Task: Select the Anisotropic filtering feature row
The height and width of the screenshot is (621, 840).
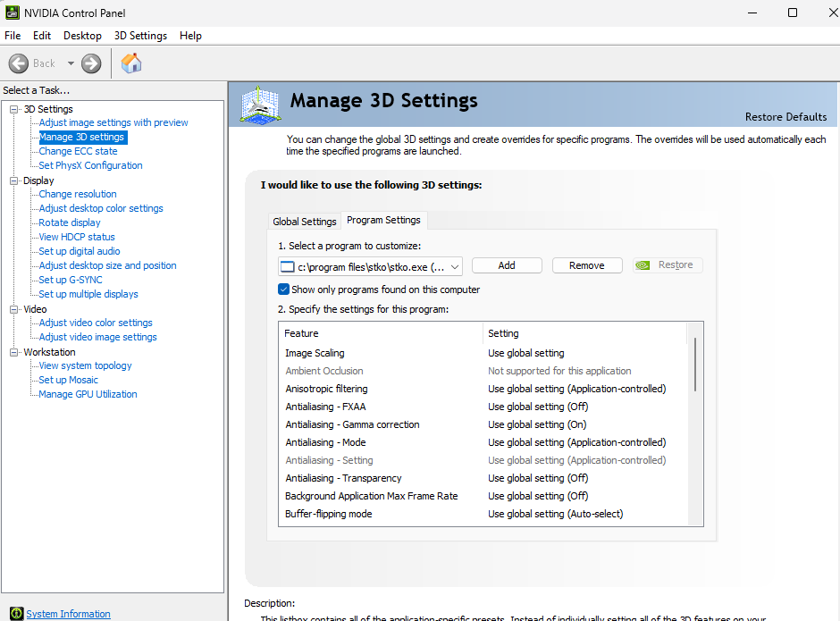Action: tap(483, 389)
